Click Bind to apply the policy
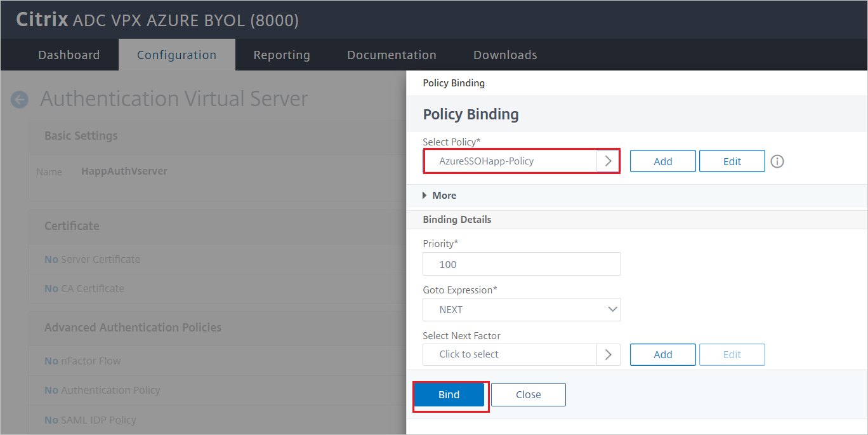Viewport: 868px width, 435px height. pyautogui.click(x=450, y=394)
